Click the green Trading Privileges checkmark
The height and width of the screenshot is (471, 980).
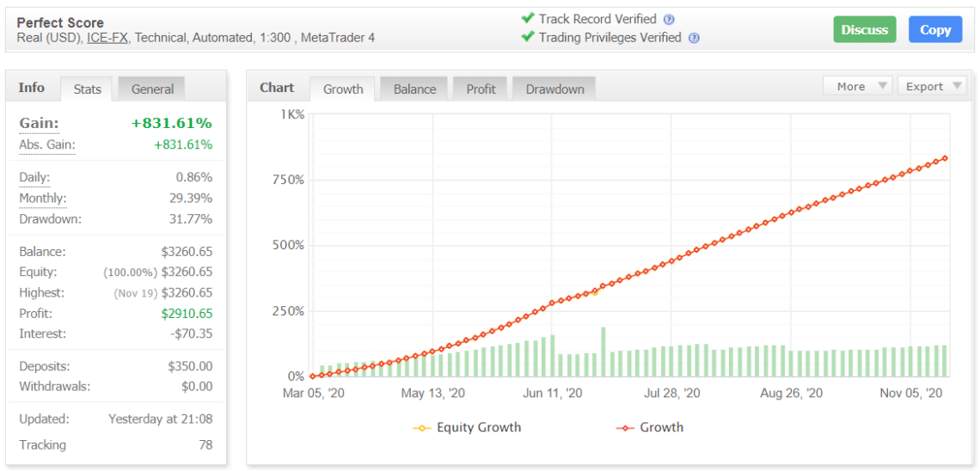coord(528,37)
